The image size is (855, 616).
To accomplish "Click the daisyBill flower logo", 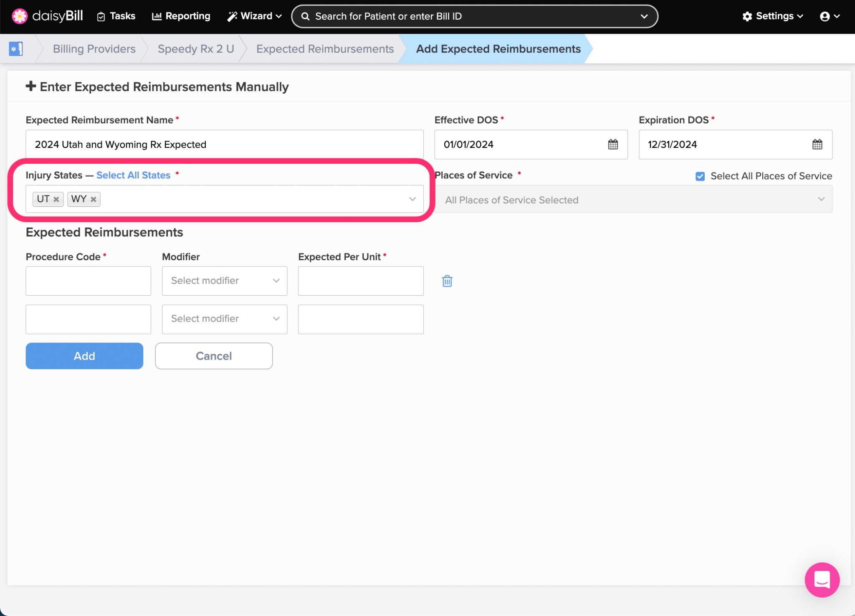I will coord(19,16).
